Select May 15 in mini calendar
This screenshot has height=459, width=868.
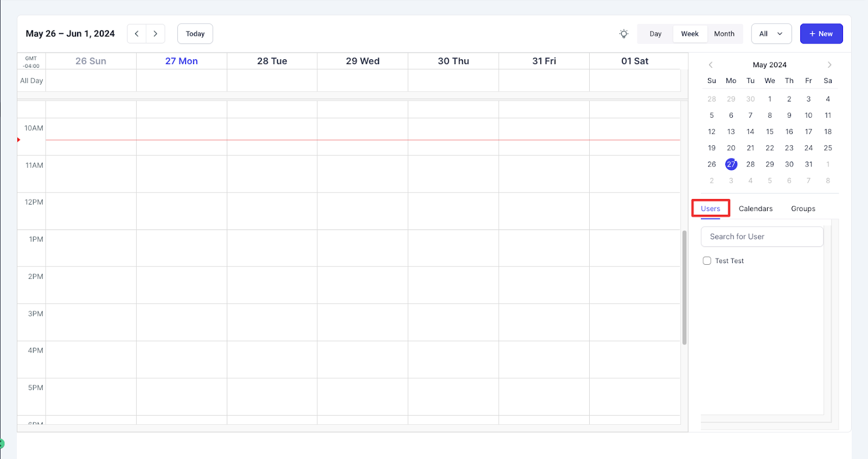770,131
